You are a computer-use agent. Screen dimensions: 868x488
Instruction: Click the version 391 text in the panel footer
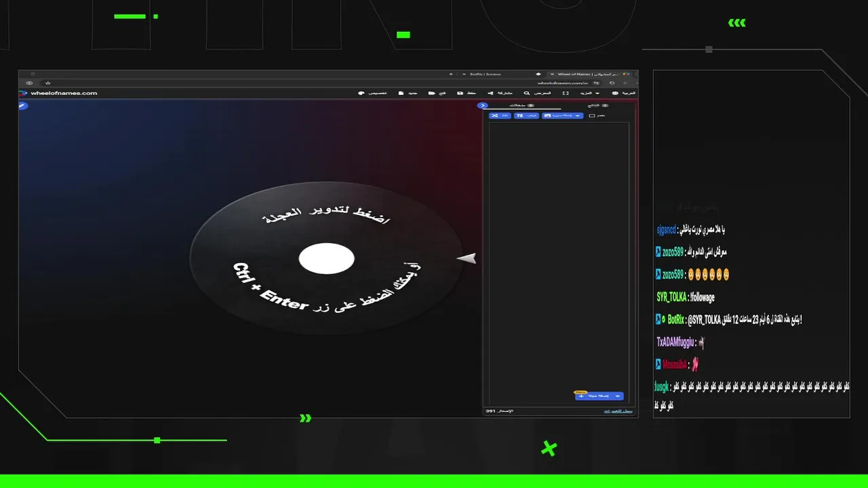[499, 411]
